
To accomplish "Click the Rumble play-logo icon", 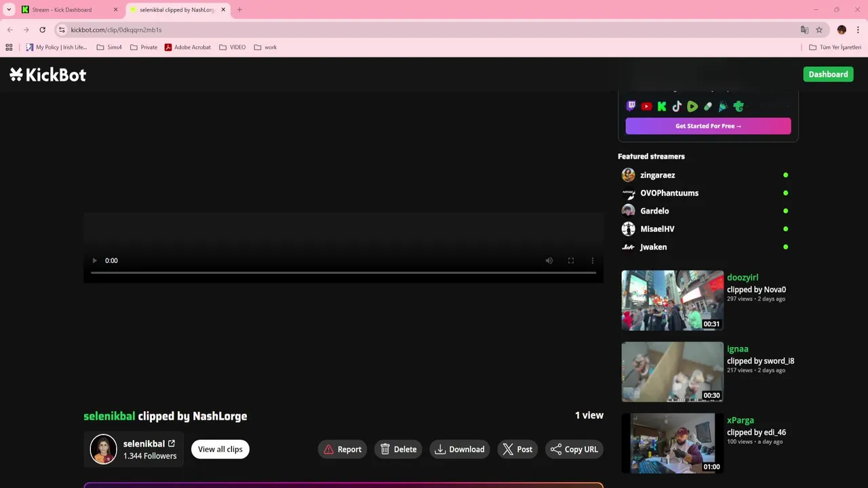I will click(x=692, y=106).
